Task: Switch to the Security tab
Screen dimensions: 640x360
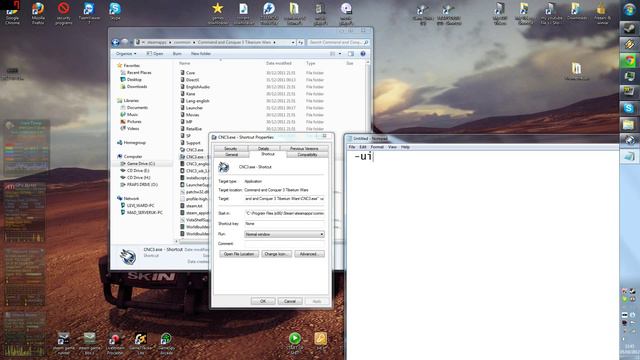Action: coord(231,149)
